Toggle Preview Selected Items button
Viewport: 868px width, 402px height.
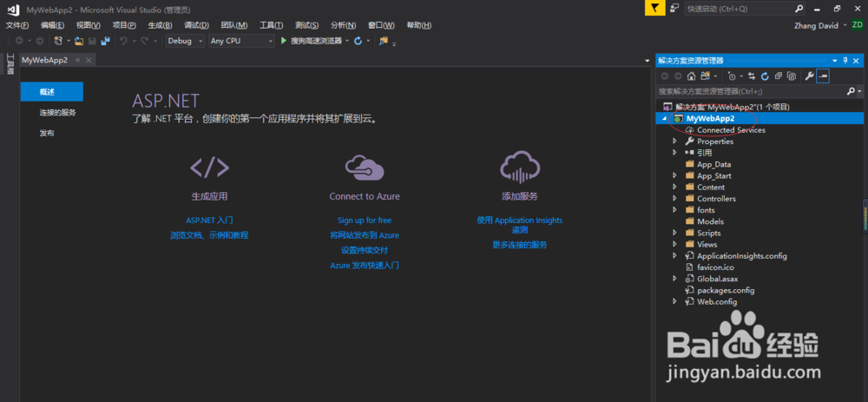pyautogui.click(x=823, y=76)
